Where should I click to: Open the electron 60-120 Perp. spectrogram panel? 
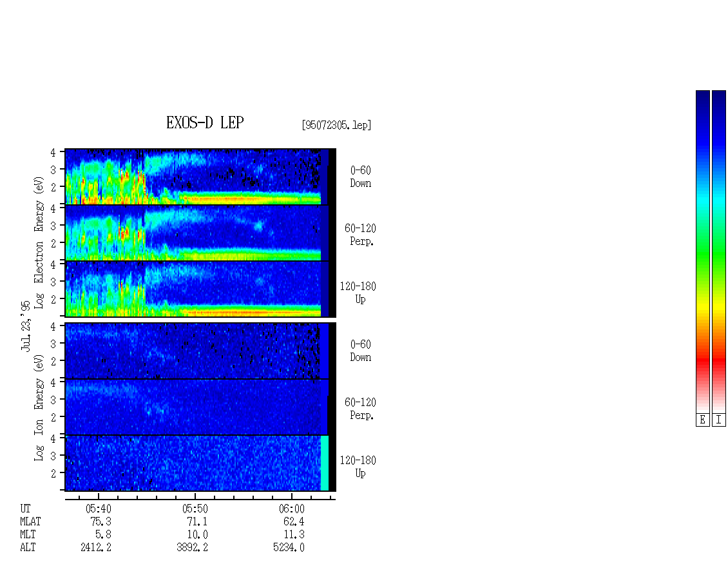(200, 233)
